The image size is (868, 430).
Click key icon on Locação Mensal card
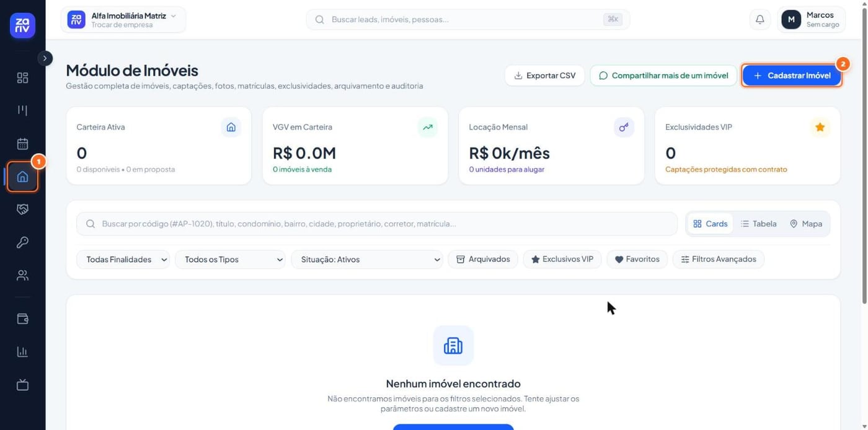[624, 127]
